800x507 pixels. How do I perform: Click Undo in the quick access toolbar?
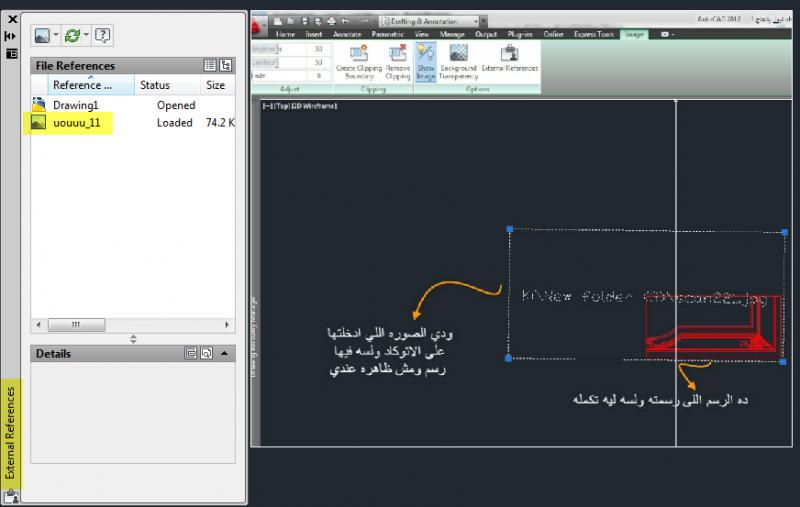pos(346,21)
